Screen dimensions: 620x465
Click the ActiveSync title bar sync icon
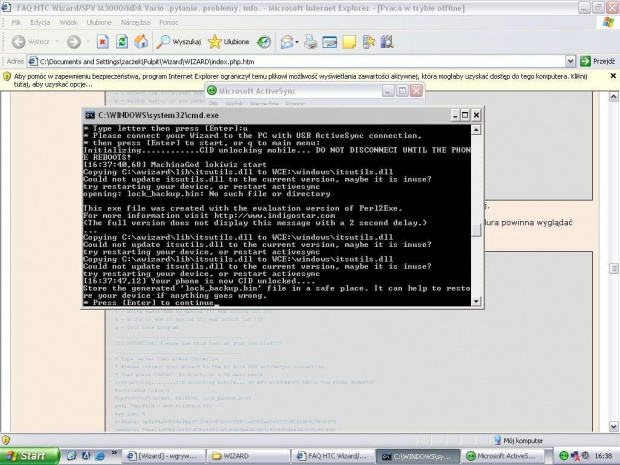point(212,91)
